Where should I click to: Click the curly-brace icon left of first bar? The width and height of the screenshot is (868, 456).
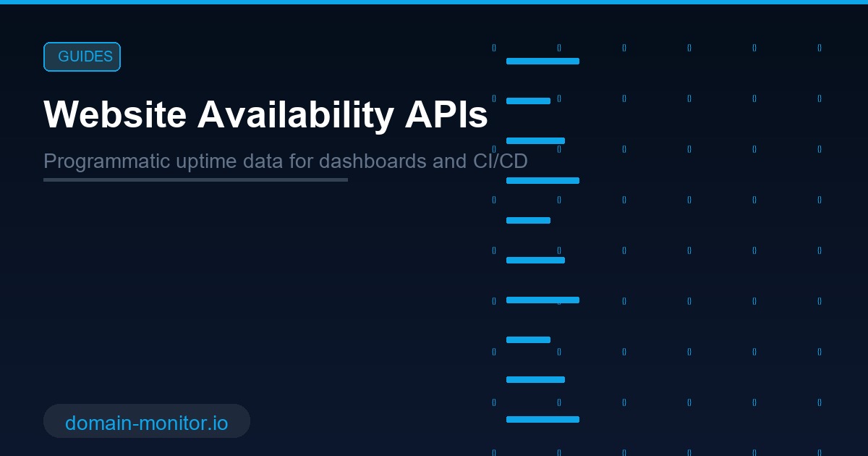(x=494, y=48)
